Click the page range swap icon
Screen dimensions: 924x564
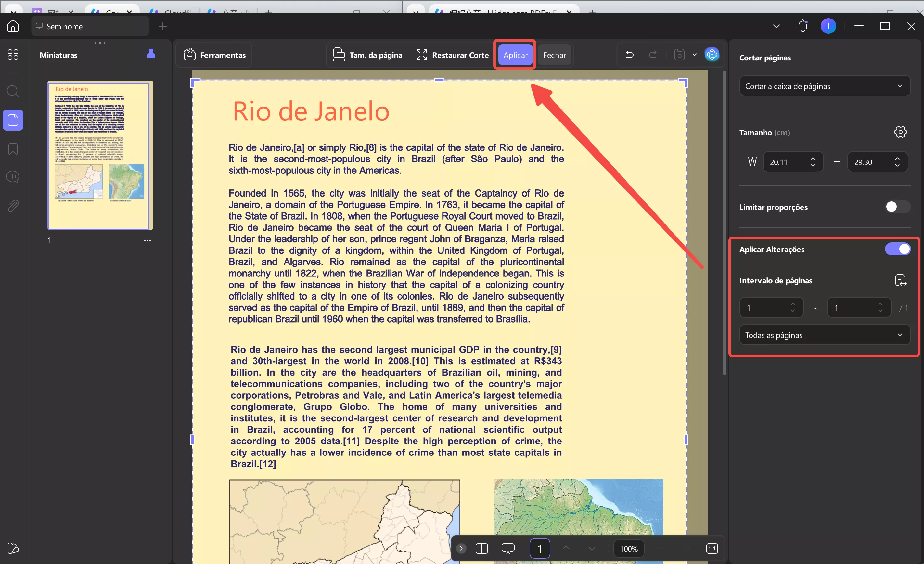(x=900, y=280)
